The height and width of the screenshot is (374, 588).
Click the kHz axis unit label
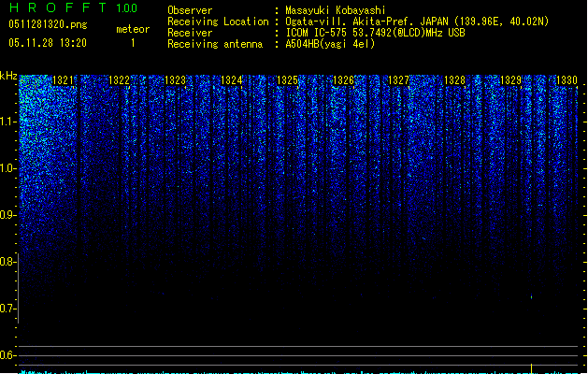(x=8, y=76)
